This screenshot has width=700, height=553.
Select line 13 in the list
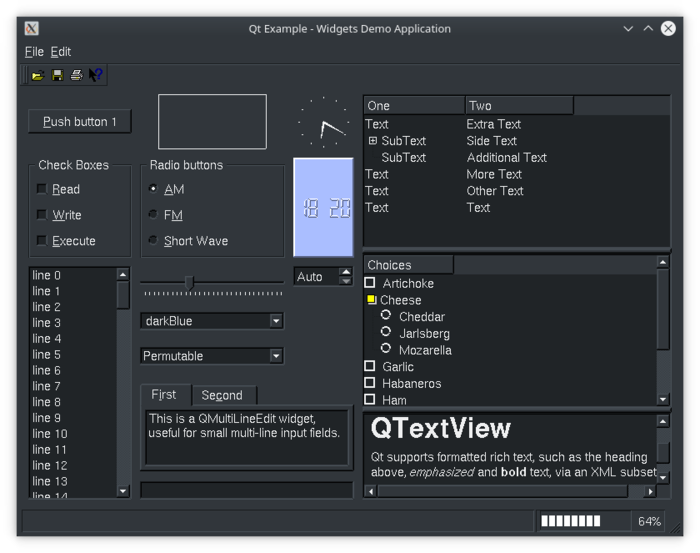click(x=73, y=481)
